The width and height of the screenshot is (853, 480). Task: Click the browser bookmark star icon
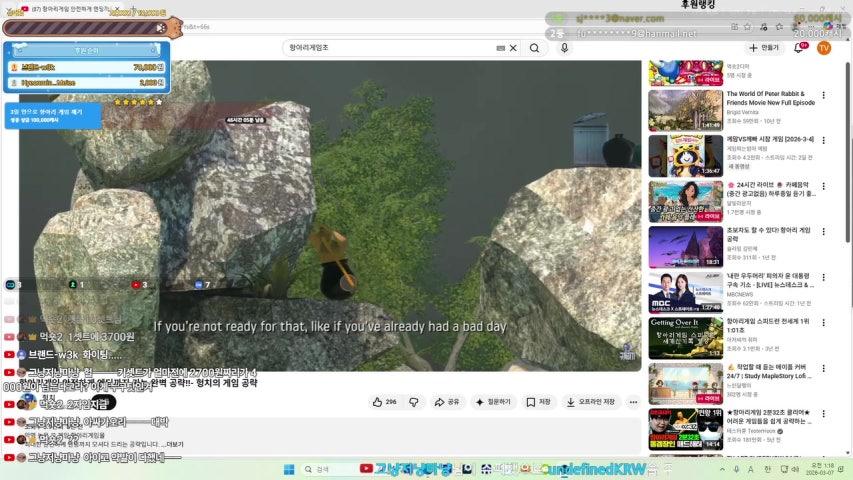coord(747,27)
